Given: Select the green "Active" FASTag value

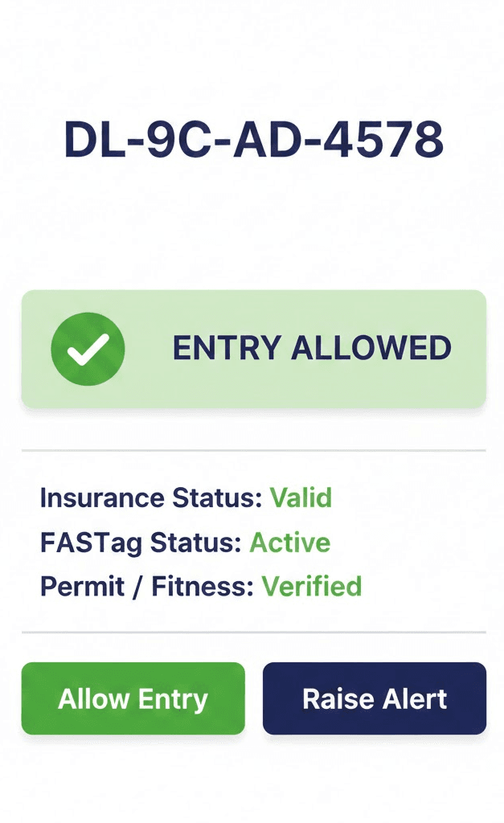Looking at the screenshot, I should (290, 543).
